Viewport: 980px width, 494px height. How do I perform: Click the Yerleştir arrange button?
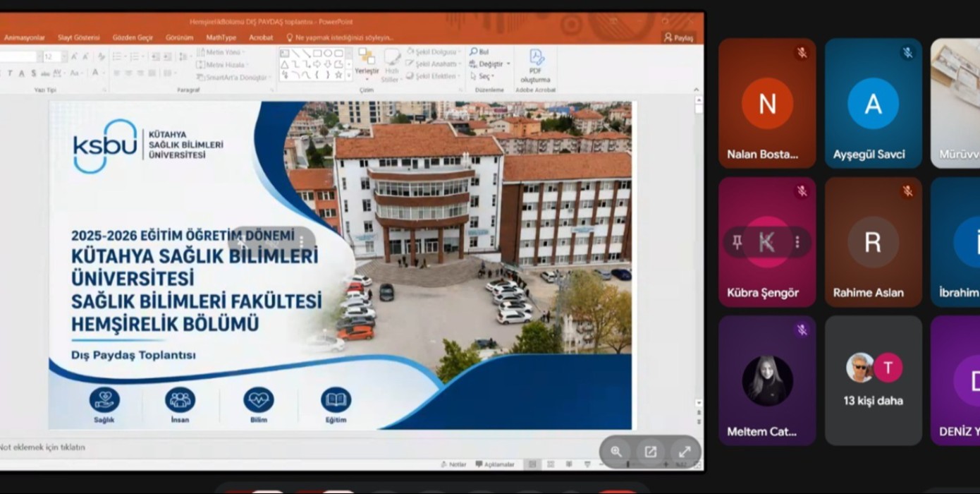[x=367, y=64]
